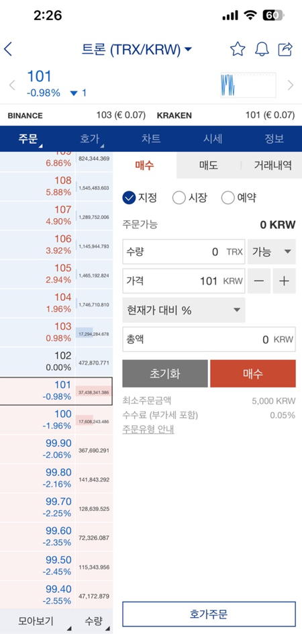Tap the back arrow icon
302x644 pixels.
click(x=8, y=50)
